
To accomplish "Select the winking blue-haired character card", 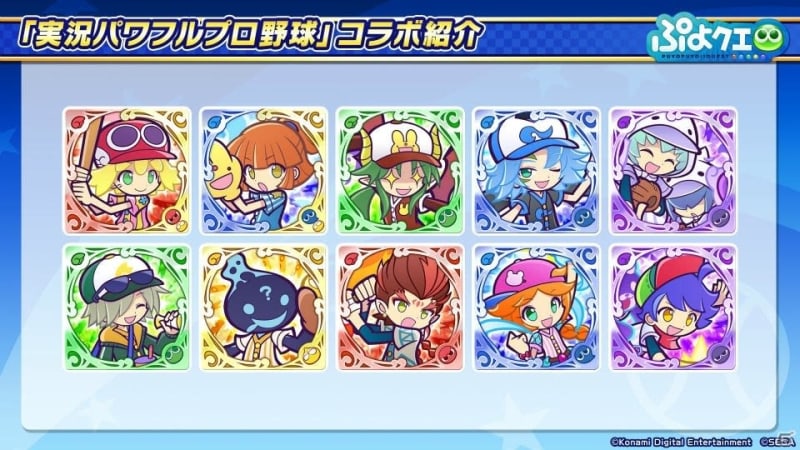I will (x=536, y=170).
